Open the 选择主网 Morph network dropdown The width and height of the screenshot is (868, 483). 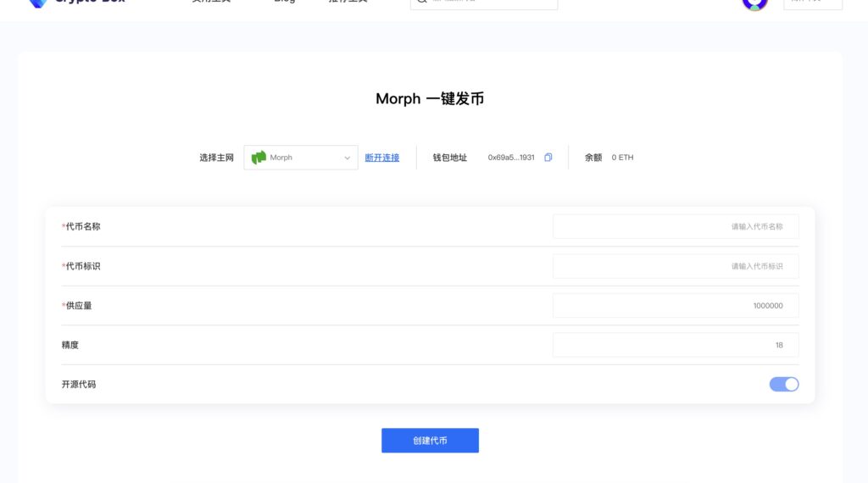click(x=301, y=158)
